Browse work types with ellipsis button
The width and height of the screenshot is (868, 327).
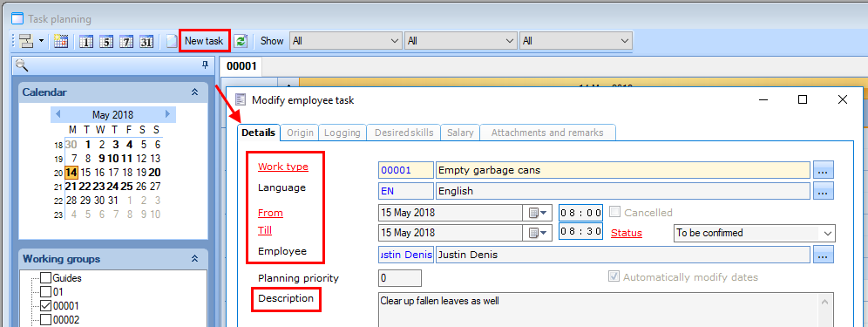coord(823,170)
